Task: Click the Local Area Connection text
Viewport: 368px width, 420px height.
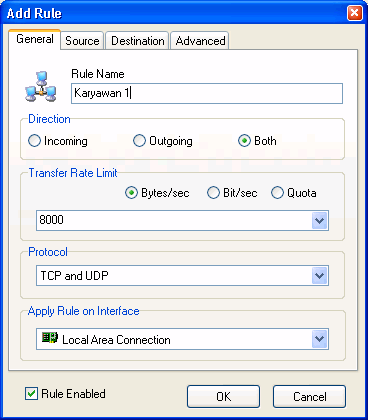Action: pyautogui.click(x=116, y=340)
